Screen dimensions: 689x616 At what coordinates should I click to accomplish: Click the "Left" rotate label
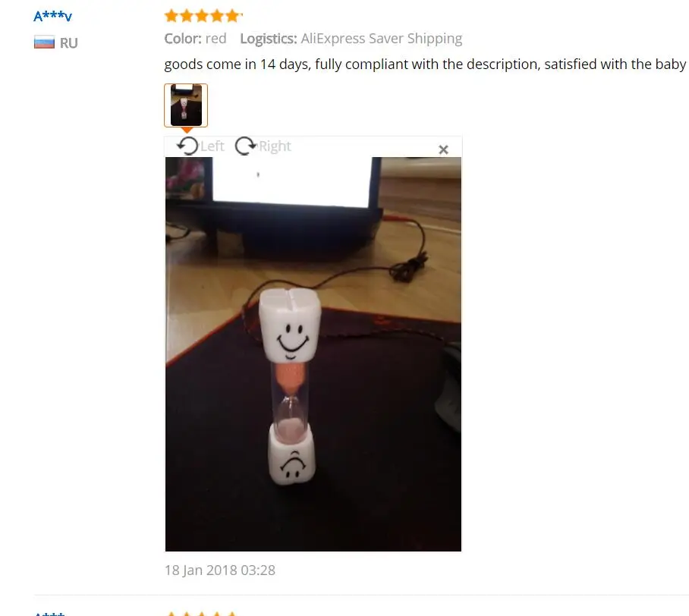(x=212, y=146)
